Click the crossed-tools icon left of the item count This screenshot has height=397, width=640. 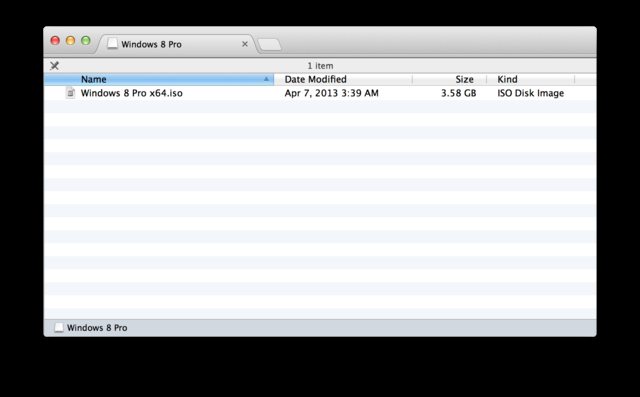point(54,66)
